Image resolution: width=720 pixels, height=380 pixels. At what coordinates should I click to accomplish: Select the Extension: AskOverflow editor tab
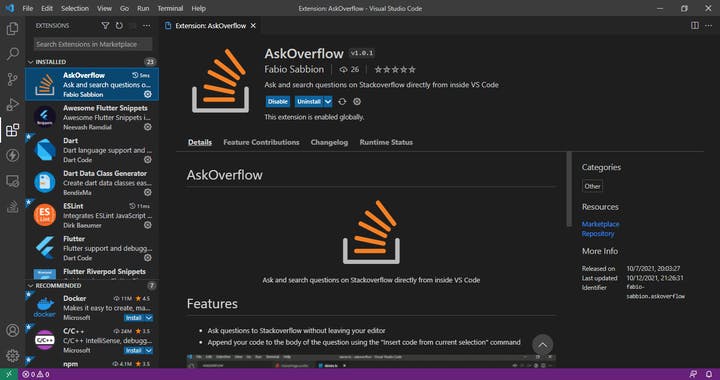coord(210,26)
